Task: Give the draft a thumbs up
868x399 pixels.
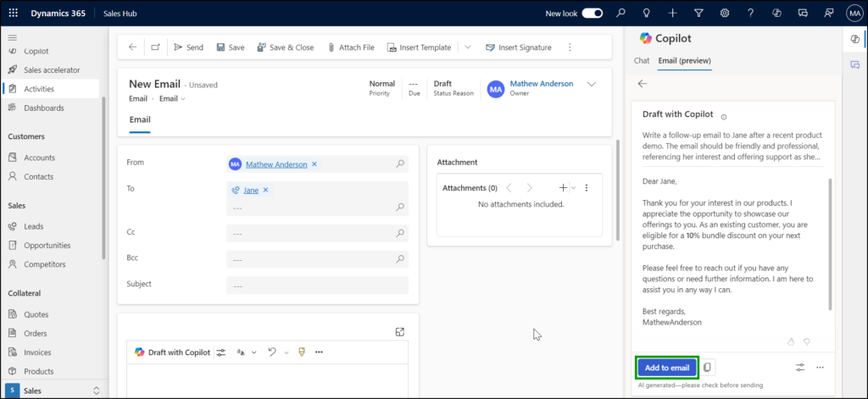Action: [x=791, y=341]
